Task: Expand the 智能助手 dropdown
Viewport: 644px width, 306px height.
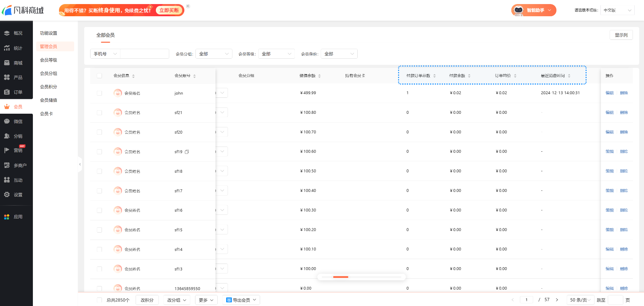Action: point(549,10)
